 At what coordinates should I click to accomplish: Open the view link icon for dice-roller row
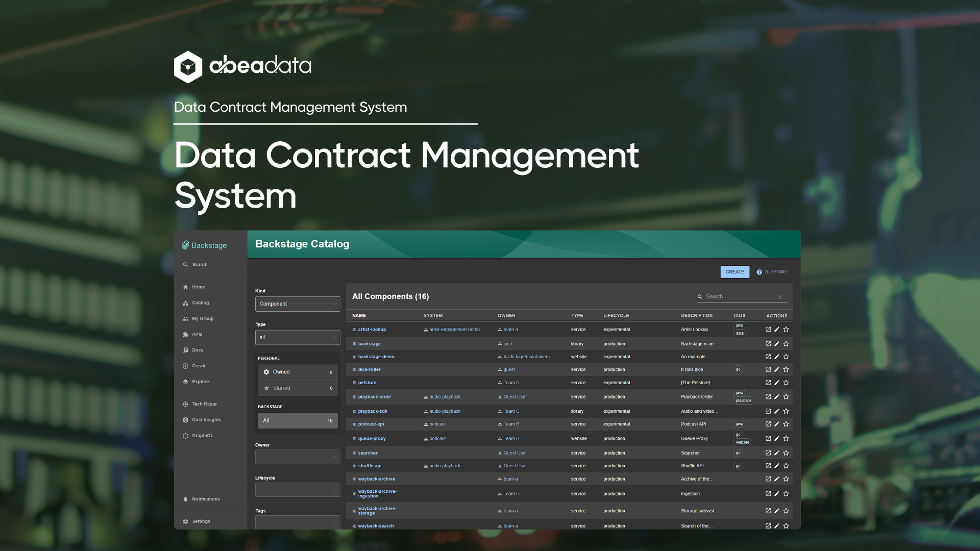point(768,369)
